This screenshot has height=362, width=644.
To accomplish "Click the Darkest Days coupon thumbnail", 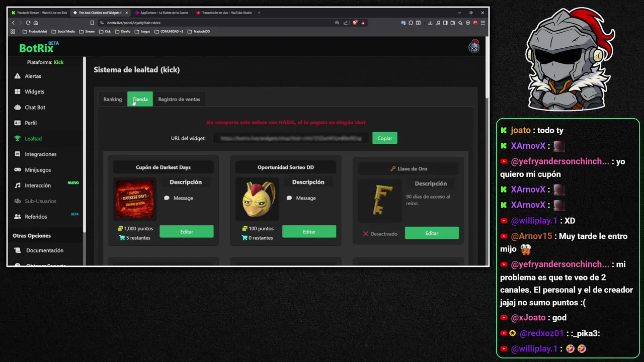I will click(135, 200).
